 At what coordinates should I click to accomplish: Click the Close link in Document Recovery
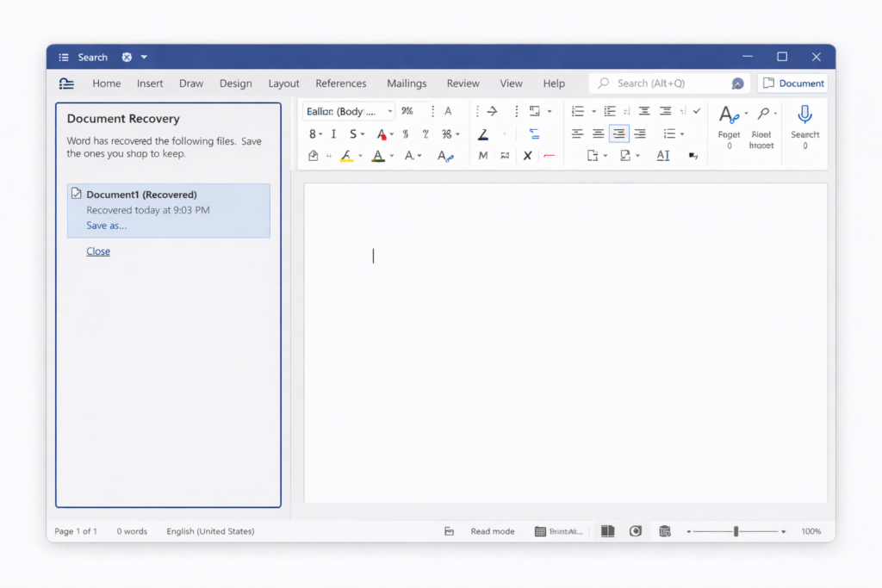coord(98,251)
